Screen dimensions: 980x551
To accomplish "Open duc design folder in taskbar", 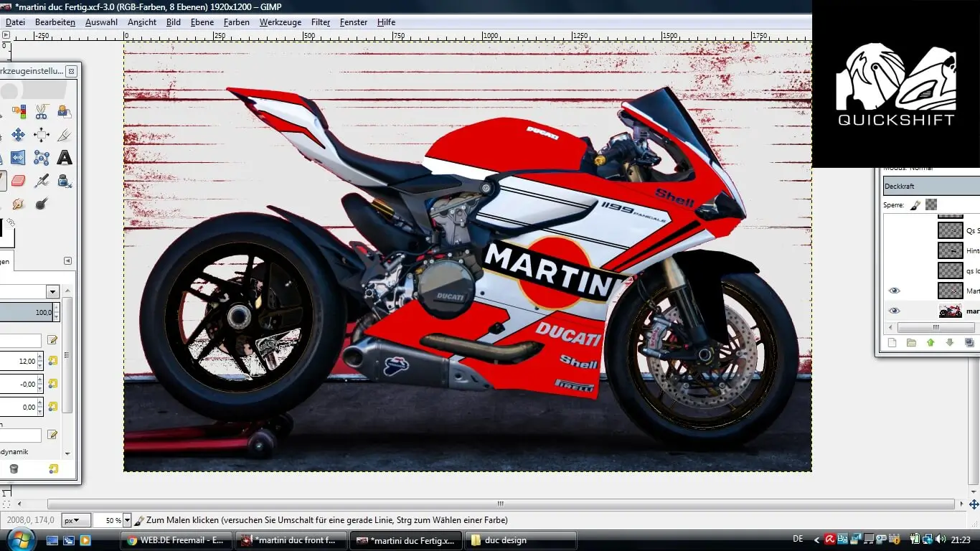I will [x=521, y=540].
